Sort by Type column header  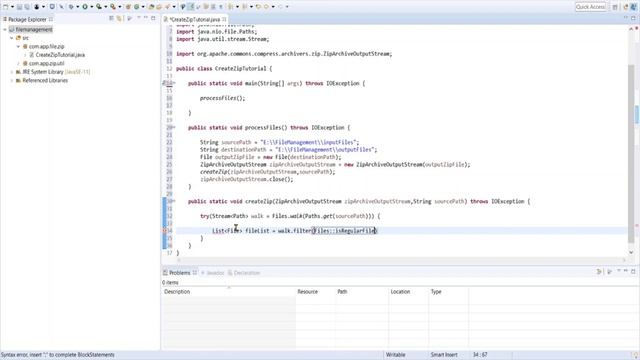(x=448, y=291)
